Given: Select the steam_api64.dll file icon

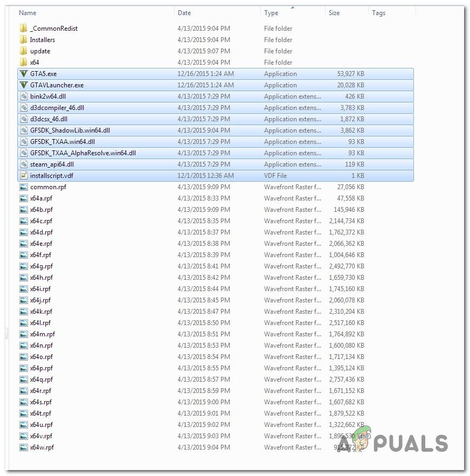Looking at the screenshot, I should tap(23, 164).
